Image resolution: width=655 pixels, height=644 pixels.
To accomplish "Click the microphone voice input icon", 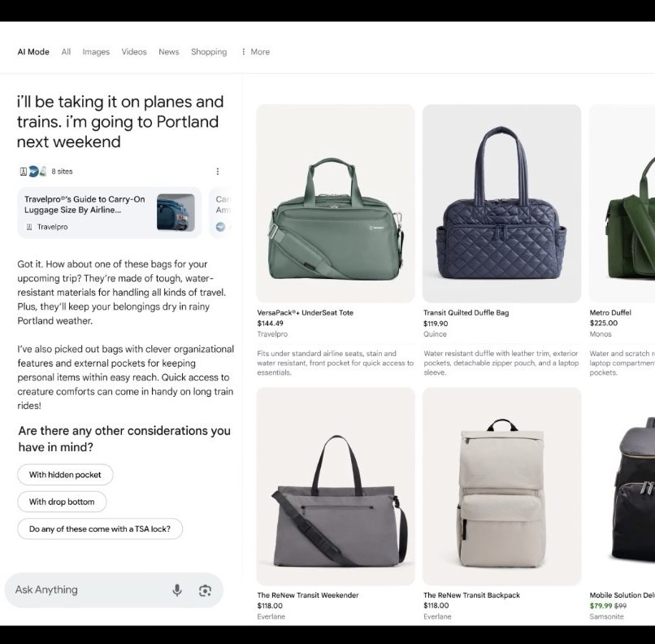I will coord(177,590).
